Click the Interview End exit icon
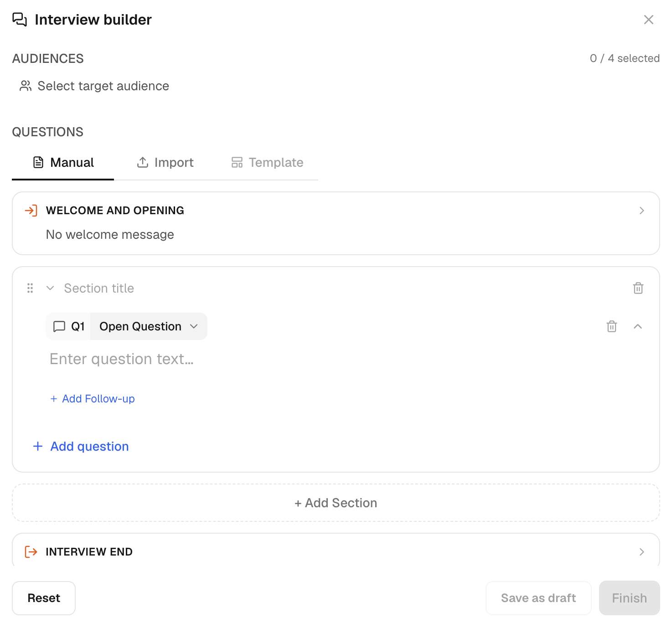Viewport: 672px width, 628px height. click(31, 552)
